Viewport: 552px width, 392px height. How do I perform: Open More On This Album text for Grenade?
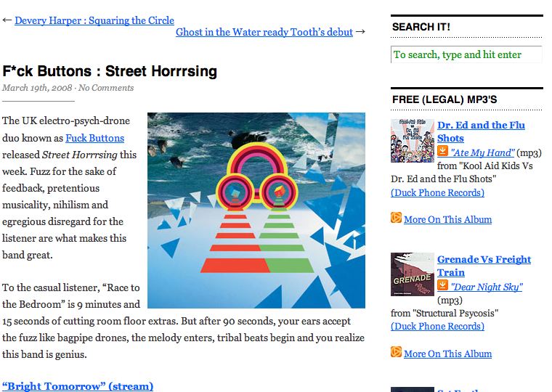pos(447,354)
